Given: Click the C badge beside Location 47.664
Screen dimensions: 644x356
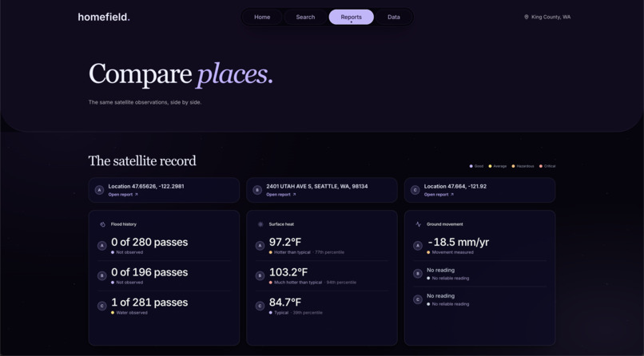Looking at the screenshot, I should tap(415, 190).
